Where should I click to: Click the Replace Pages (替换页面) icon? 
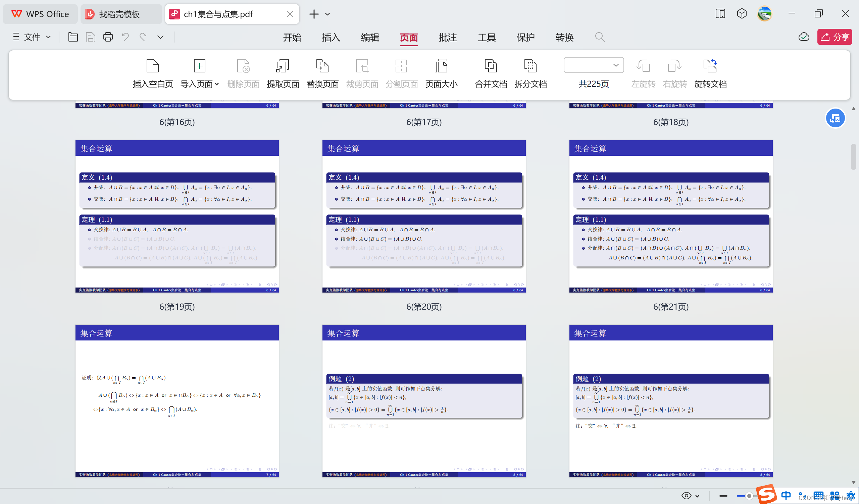pos(322,66)
